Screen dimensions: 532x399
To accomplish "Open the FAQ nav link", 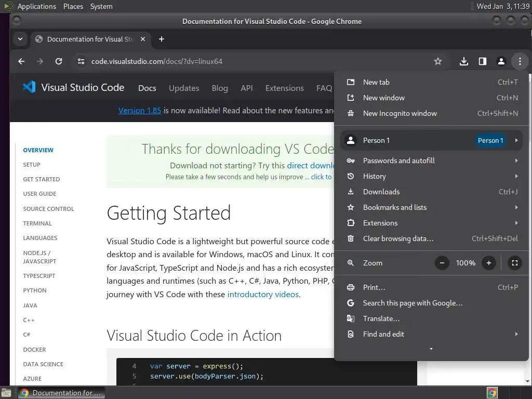I will pos(324,88).
